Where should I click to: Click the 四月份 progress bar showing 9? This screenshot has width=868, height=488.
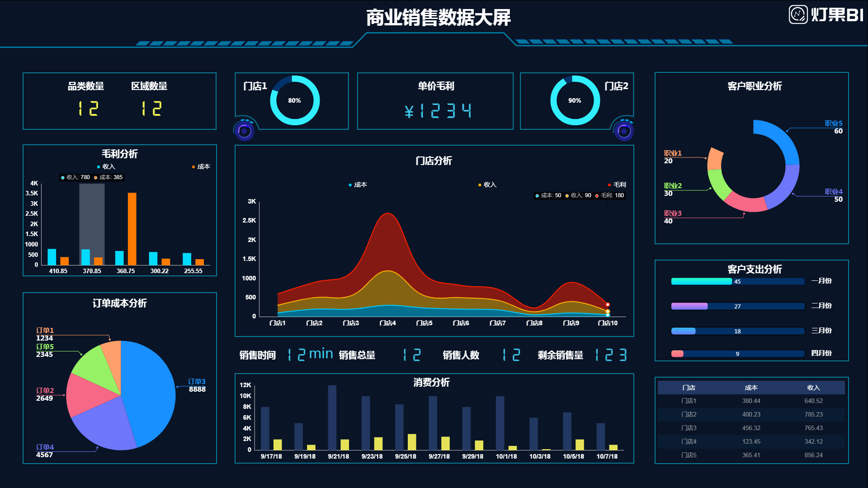(x=738, y=354)
